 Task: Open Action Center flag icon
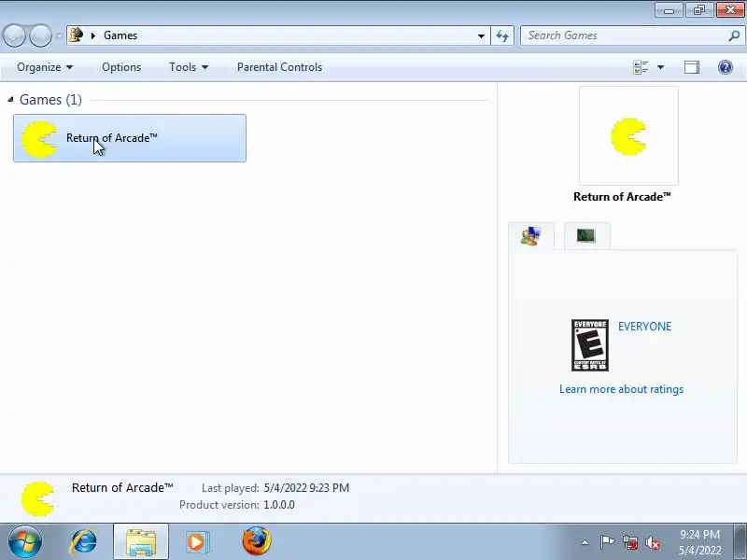[x=607, y=542]
